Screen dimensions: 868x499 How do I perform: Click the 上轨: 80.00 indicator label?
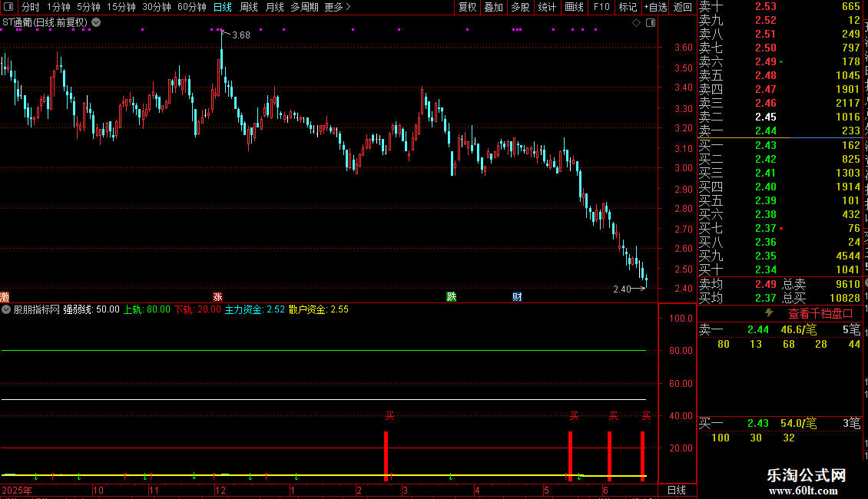(147, 310)
